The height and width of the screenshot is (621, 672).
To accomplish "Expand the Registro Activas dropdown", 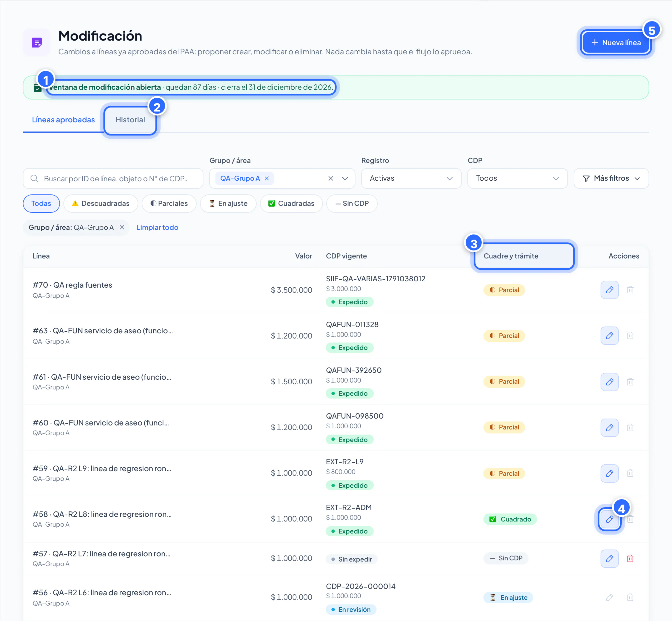I will tap(411, 178).
